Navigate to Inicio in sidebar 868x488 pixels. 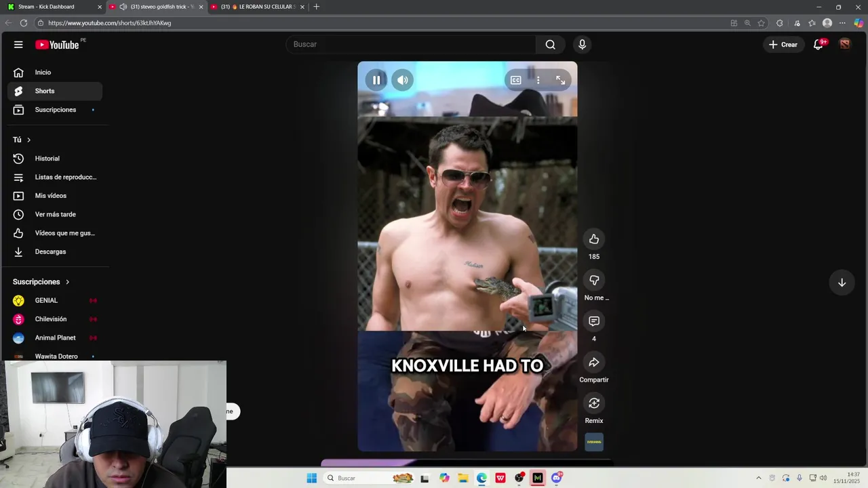(55, 73)
